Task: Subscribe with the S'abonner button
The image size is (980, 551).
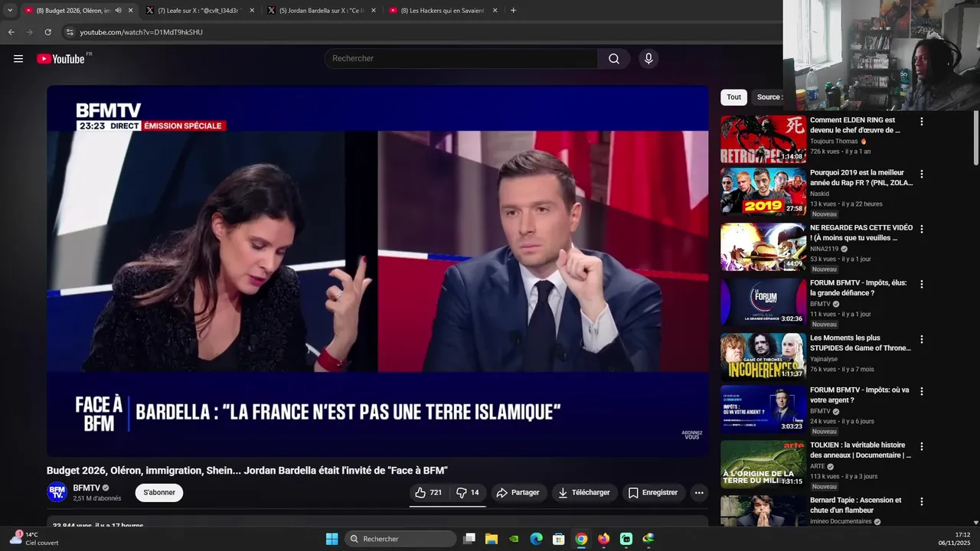Action: [159, 493]
